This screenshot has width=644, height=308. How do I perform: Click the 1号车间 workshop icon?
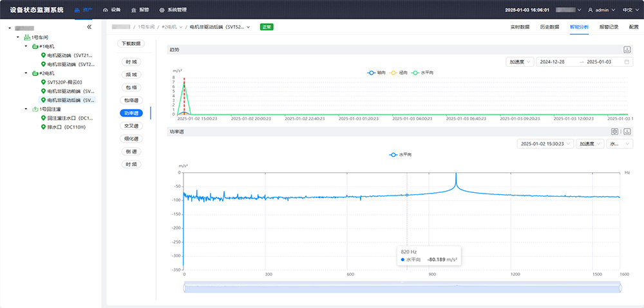pos(26,37)
